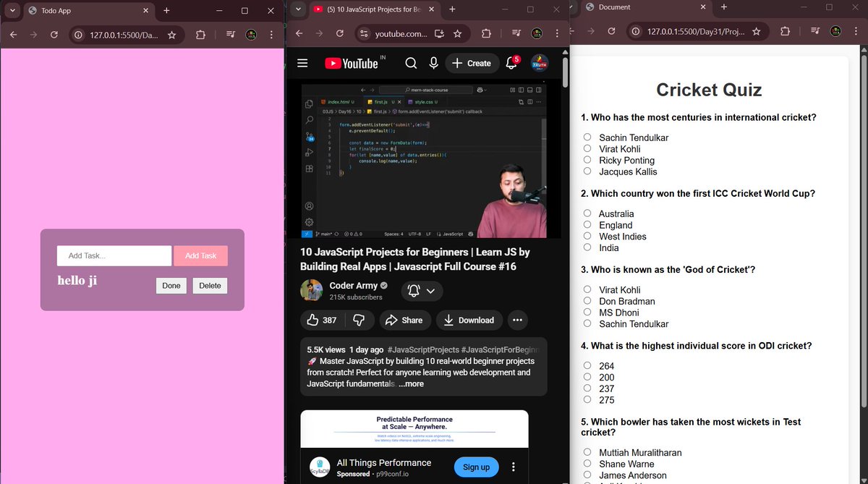Open the three-dot more actions under video
Image resolution: width=868 pixels, height=484 pixels.
(x=517, y=320)
